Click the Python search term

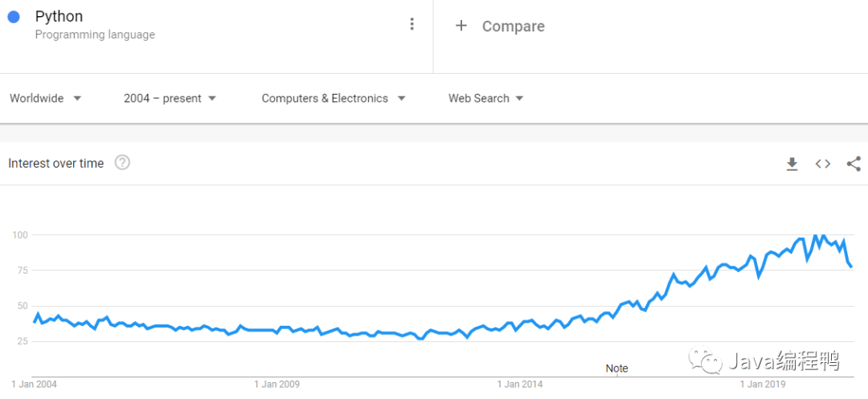click(59, 17)
